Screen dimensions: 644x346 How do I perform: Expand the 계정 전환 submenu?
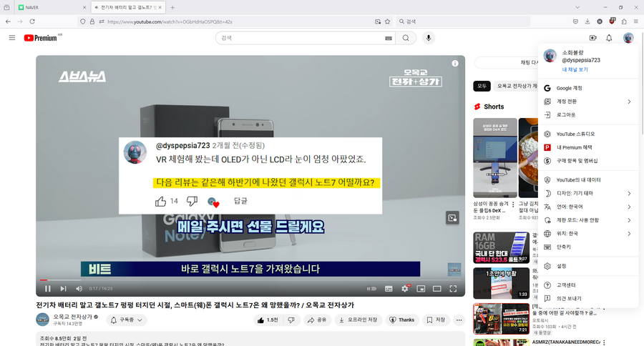[587, 102]
